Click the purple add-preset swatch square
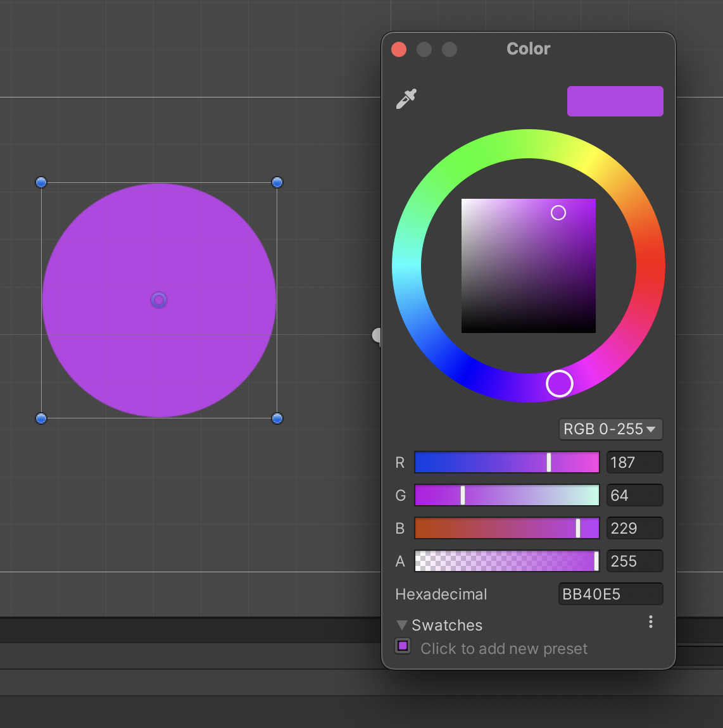This screenshot has height=728, width=723. coord(403,646)
